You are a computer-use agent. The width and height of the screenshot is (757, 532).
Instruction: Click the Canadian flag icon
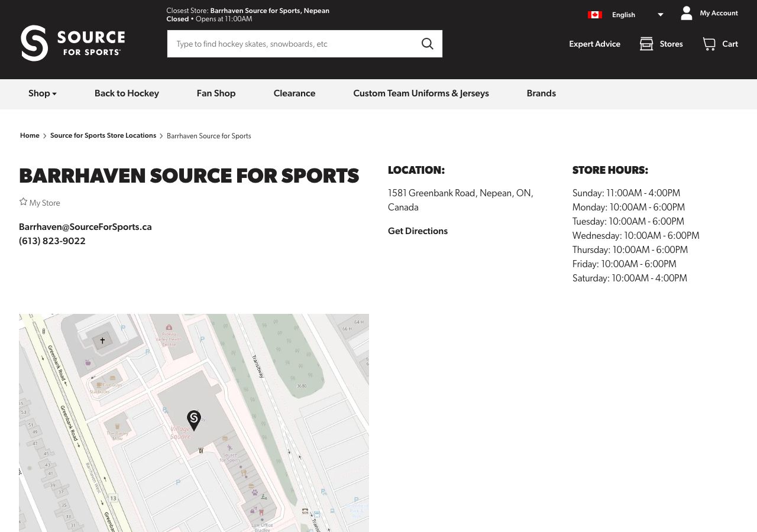(x=595, y=15)
